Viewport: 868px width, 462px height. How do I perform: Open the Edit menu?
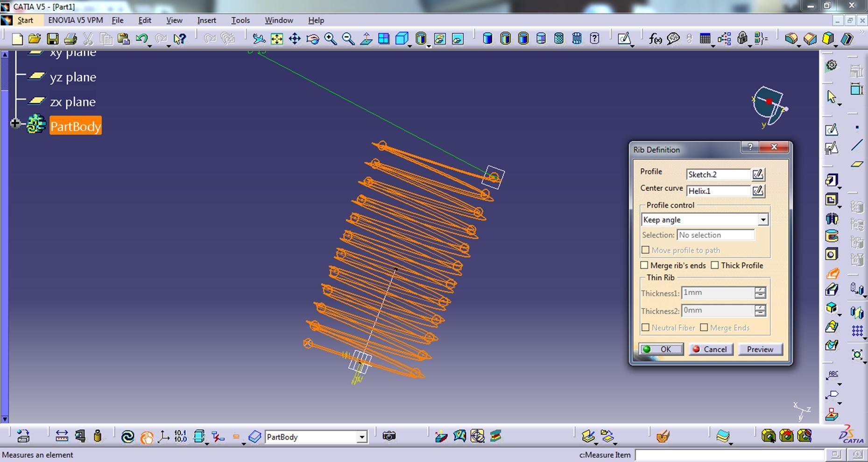(x=145, y=20)
